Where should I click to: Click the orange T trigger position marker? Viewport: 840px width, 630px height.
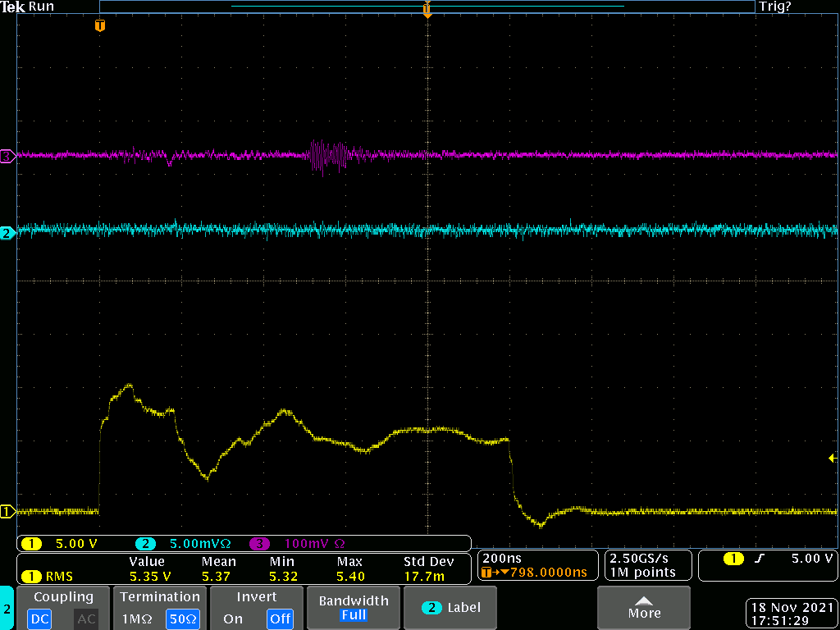point(100,26)
